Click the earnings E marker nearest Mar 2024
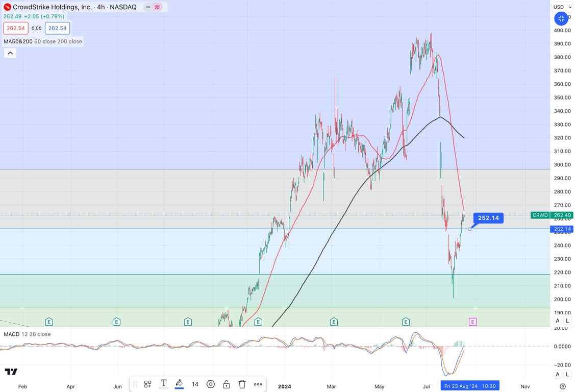 (x=333, y=322)
